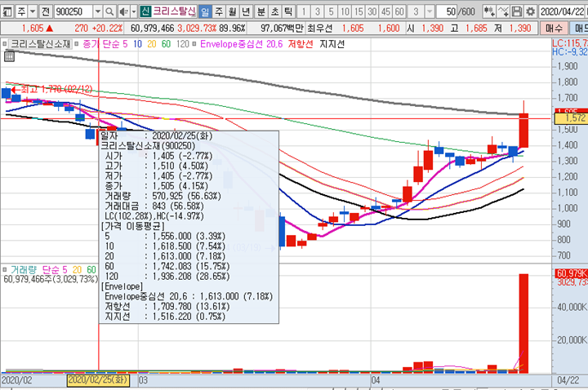588x390 pixels.
Task: Select the 60 interval button
Action: [399, 12]
